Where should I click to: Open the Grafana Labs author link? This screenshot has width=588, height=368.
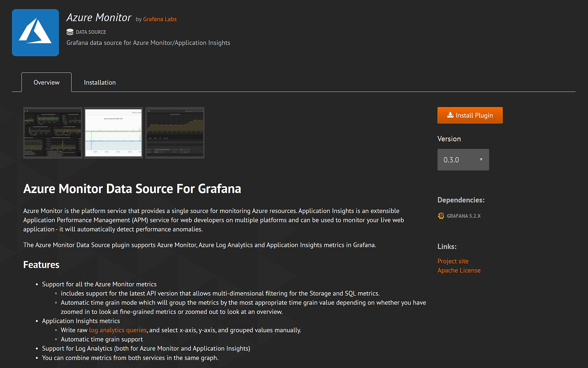tap(160, 19)
